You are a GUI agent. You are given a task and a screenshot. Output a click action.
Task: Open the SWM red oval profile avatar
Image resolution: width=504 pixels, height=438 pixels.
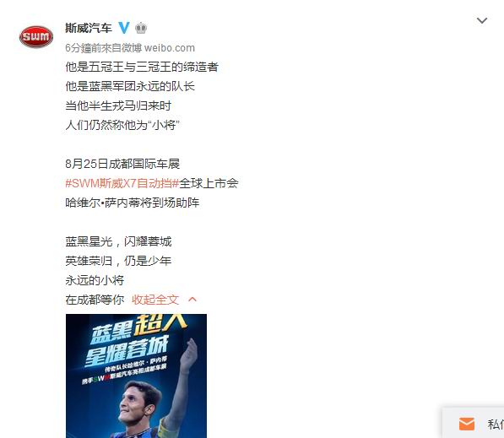[36, 36]
